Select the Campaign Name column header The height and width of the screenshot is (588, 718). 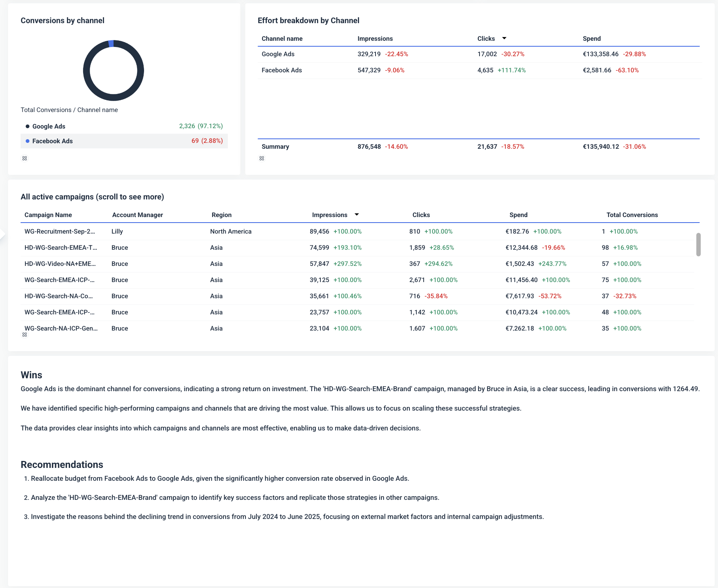(x=48, y=214)
